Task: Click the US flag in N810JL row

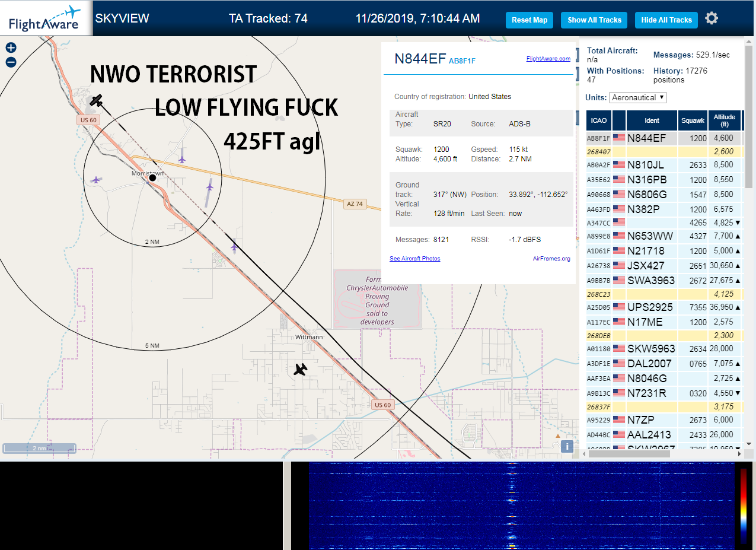Action: pos(619,164)
